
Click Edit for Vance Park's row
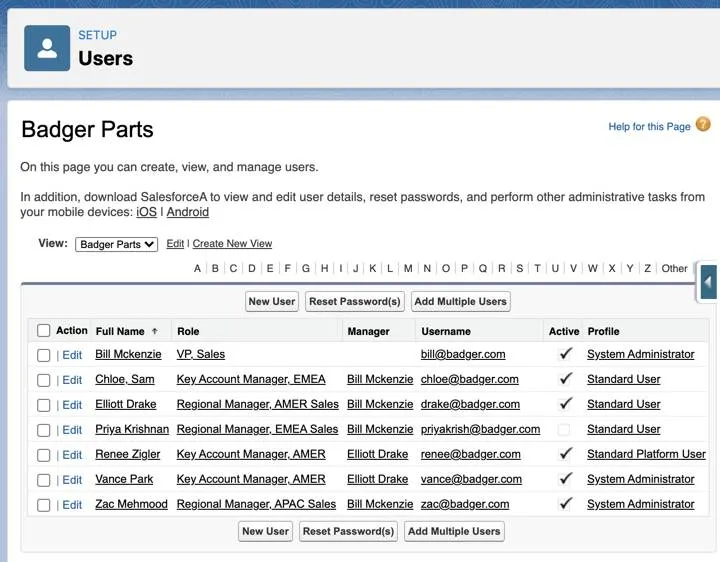(72, 480)
